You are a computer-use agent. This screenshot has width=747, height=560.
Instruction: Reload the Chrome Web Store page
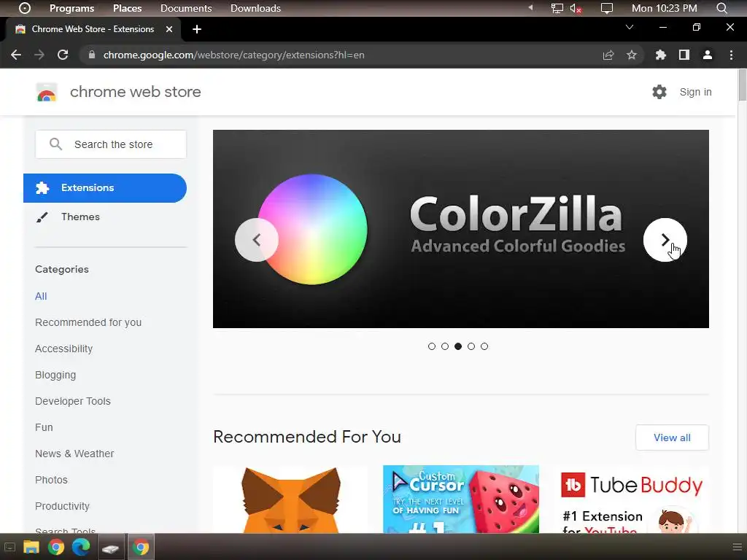(x=63, y=55)
